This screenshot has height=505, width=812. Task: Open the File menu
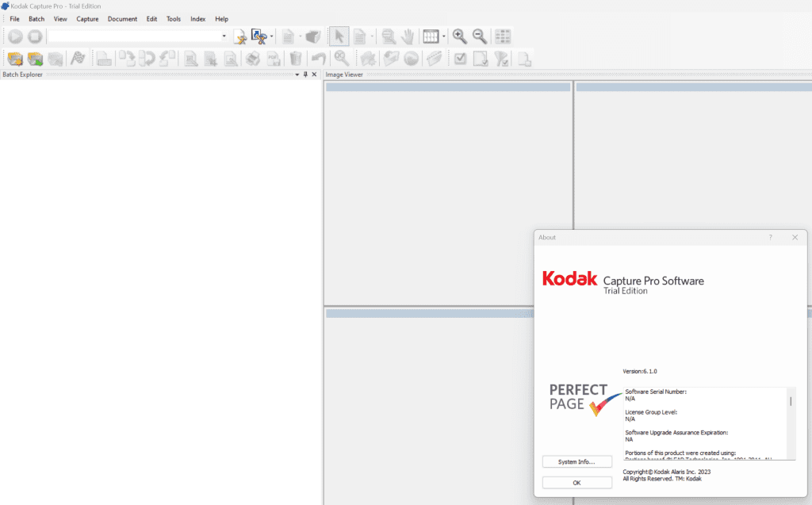tap(14, 19)
